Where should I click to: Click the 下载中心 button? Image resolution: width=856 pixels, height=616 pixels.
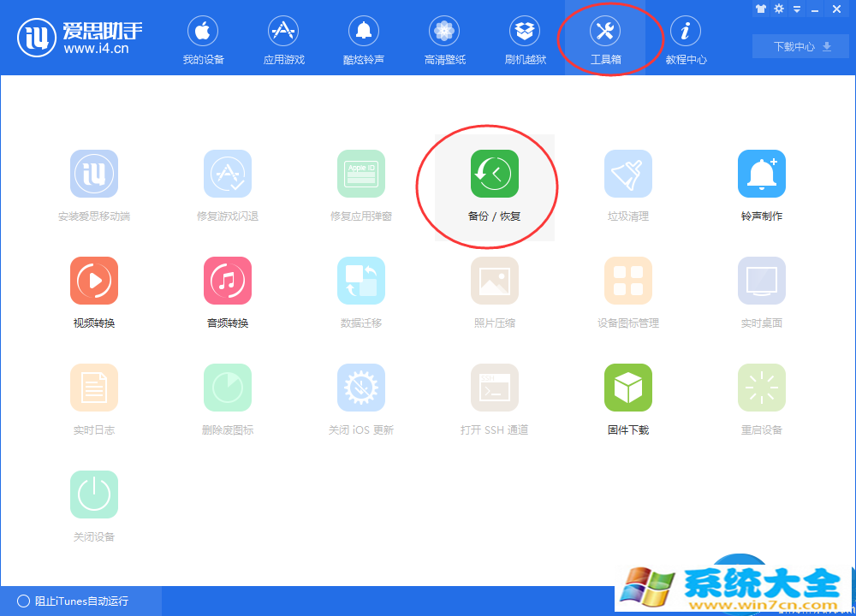coord(794,47)
